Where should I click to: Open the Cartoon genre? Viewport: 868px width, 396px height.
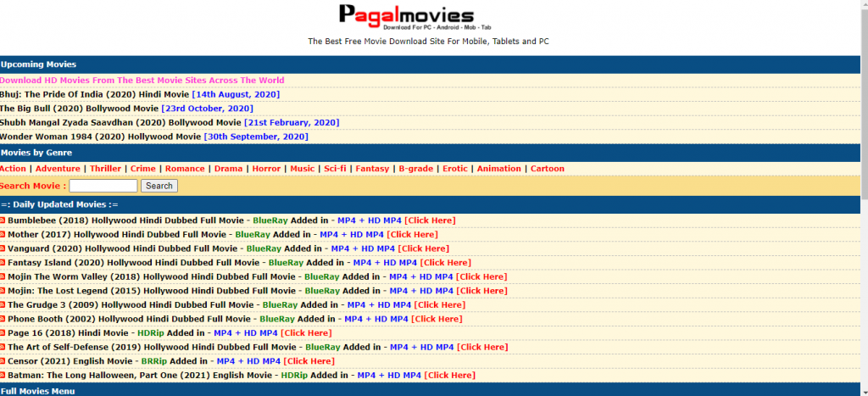[548, 169]
